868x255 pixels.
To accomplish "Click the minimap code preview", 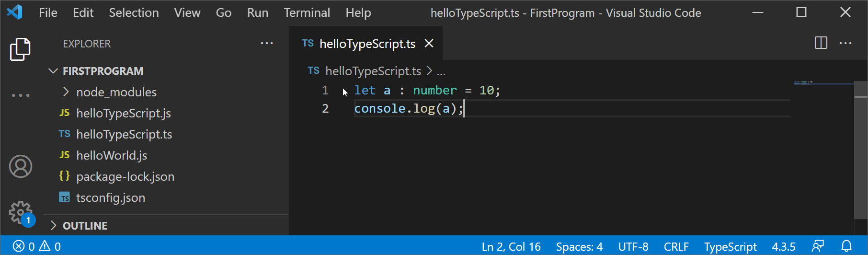I will coord(822,83).
